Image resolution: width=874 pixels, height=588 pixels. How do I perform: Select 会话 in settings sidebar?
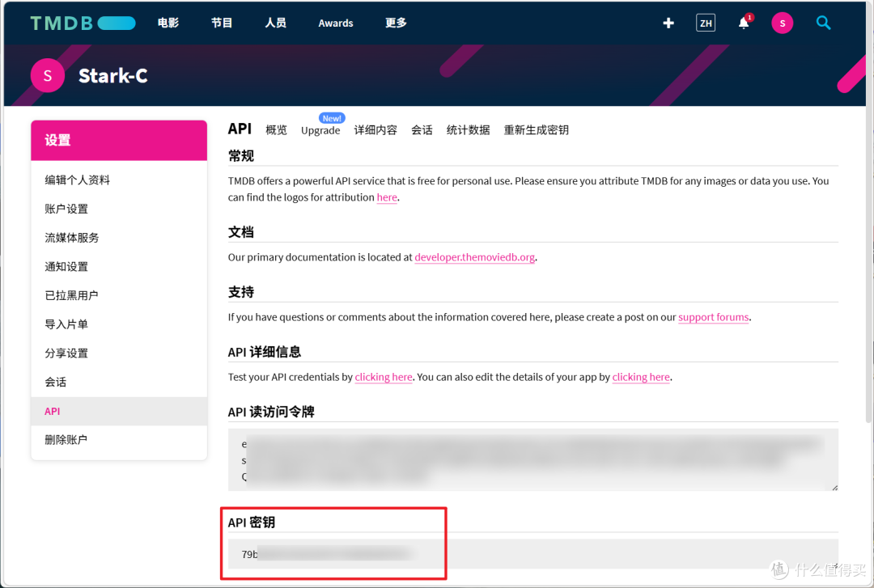pos(119,383)
